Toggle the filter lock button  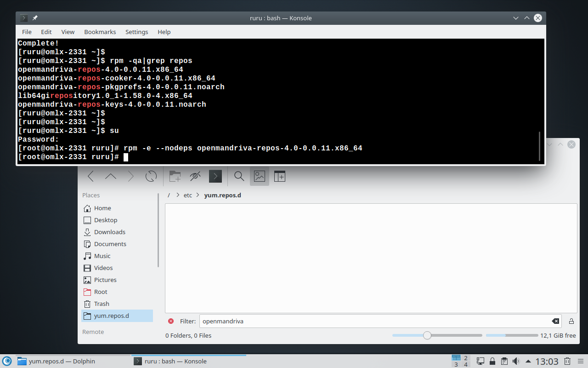tap(571, 321)
